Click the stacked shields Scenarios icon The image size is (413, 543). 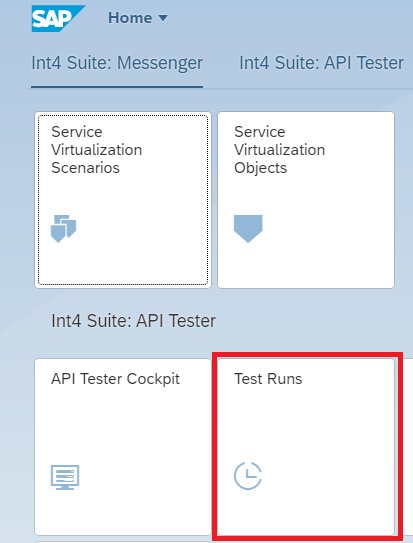point(63,229)
